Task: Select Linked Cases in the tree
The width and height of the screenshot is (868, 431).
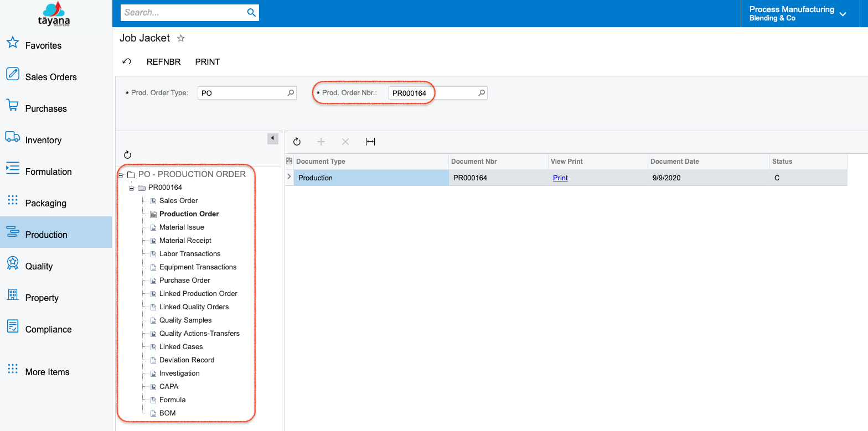Action: tap(181, 347)
